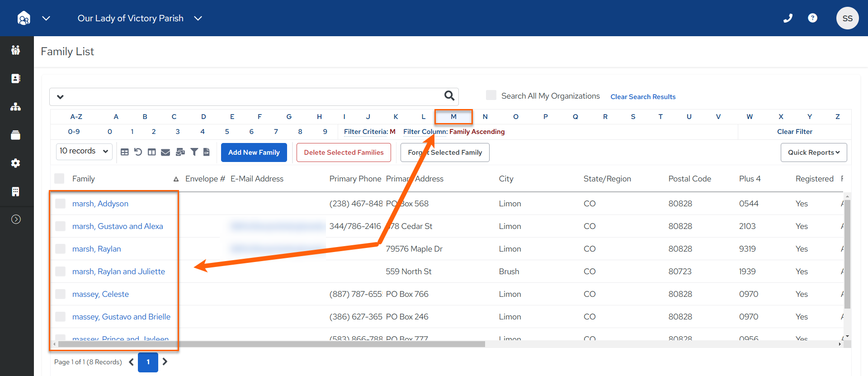Screen dimensions: 868x376
Task: Click the vertical table scrollbar
Action: (x=847, y=254)
